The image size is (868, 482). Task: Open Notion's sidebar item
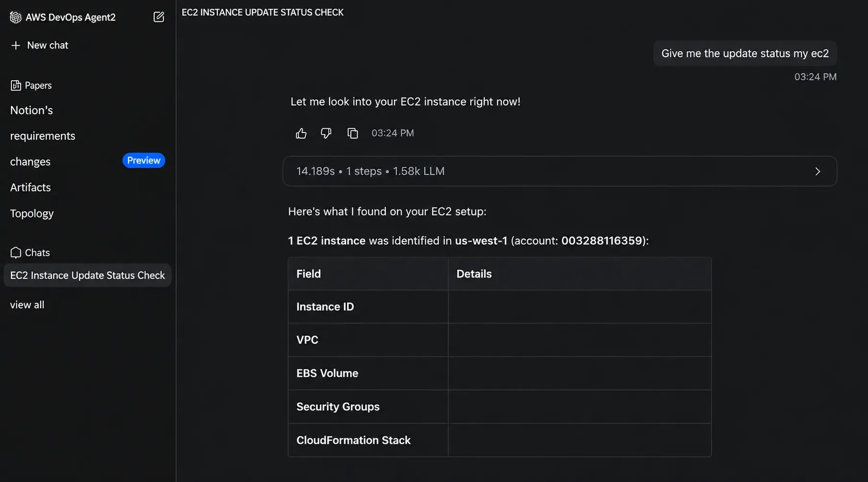[32, 110]
